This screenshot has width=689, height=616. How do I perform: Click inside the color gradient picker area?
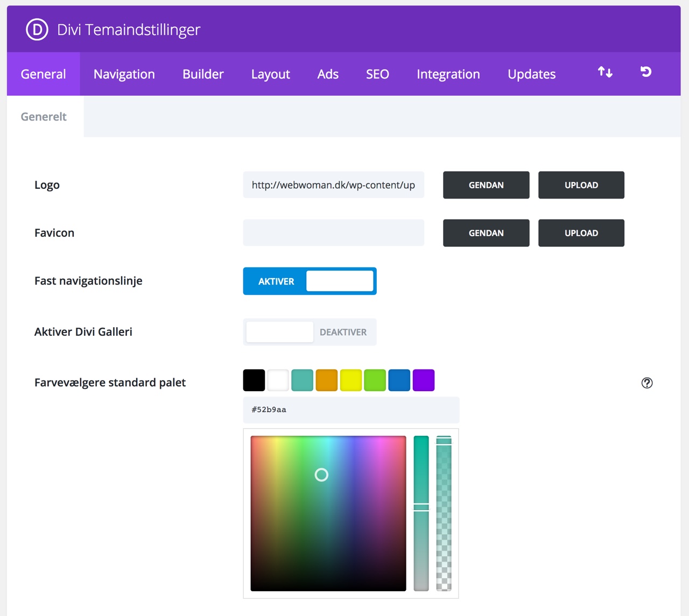(328, 513)
